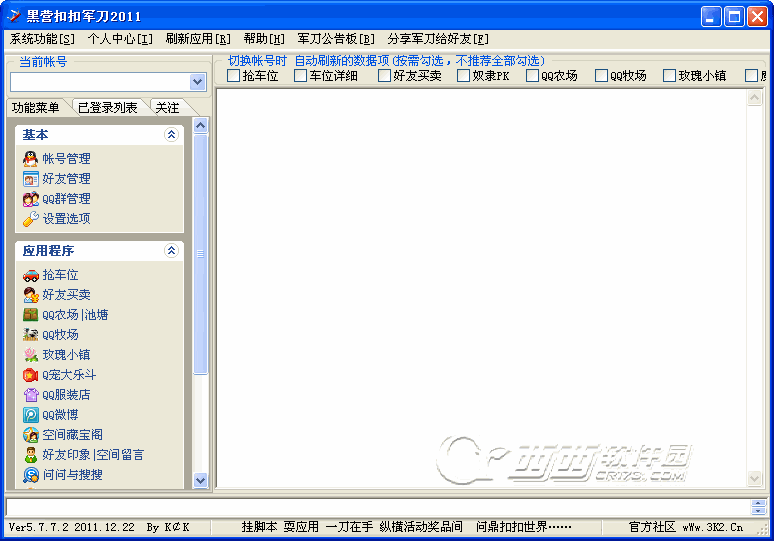The width and height of the screenshot is (774, 541).
Task: Open 好友印象 |空间留言 link
Action: pos(93,455)
